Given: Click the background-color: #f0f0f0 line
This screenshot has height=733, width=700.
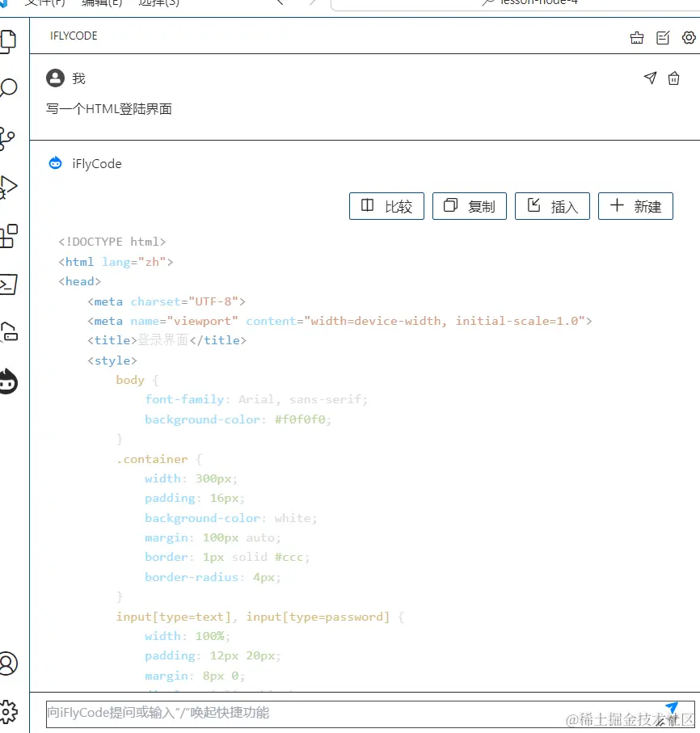Looking at the screenshot, I should [238, 419].
